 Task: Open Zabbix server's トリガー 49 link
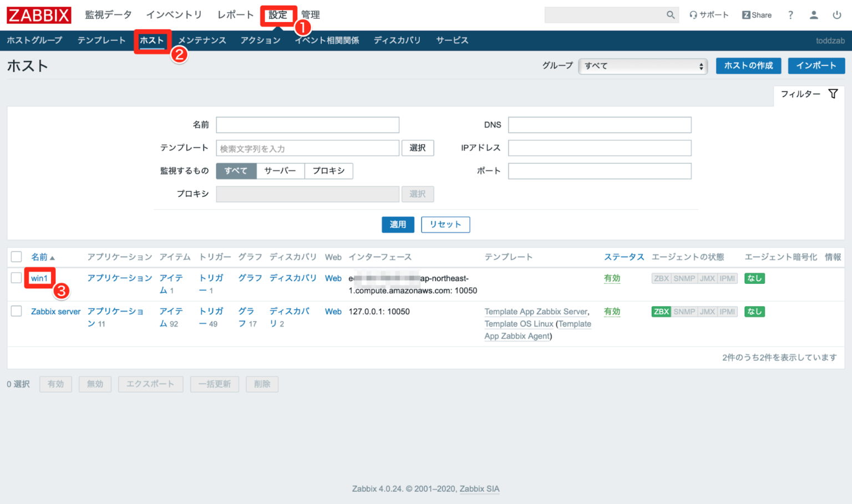[211, 317]
